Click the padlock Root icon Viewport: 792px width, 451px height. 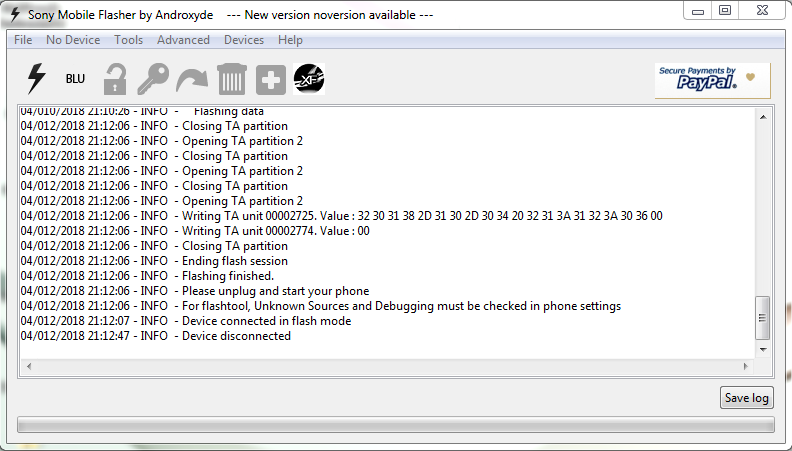pyautogui.click(x=115, y=79)
